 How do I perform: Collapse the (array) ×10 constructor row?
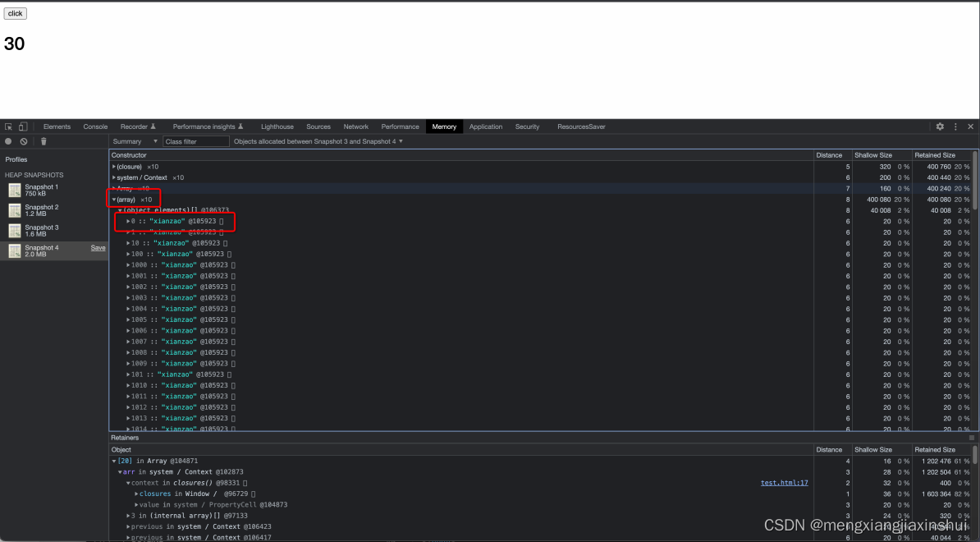(114, 200)
